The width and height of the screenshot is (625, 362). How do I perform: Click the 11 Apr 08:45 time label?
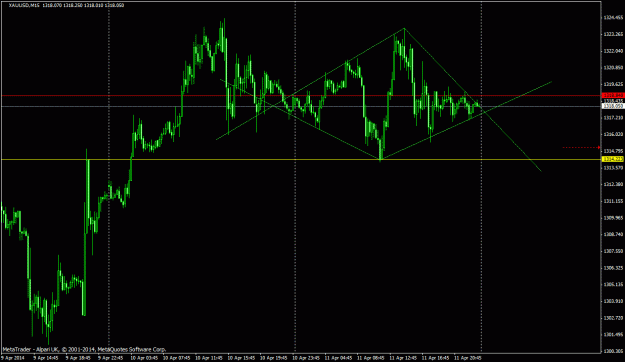coord(371,358)
